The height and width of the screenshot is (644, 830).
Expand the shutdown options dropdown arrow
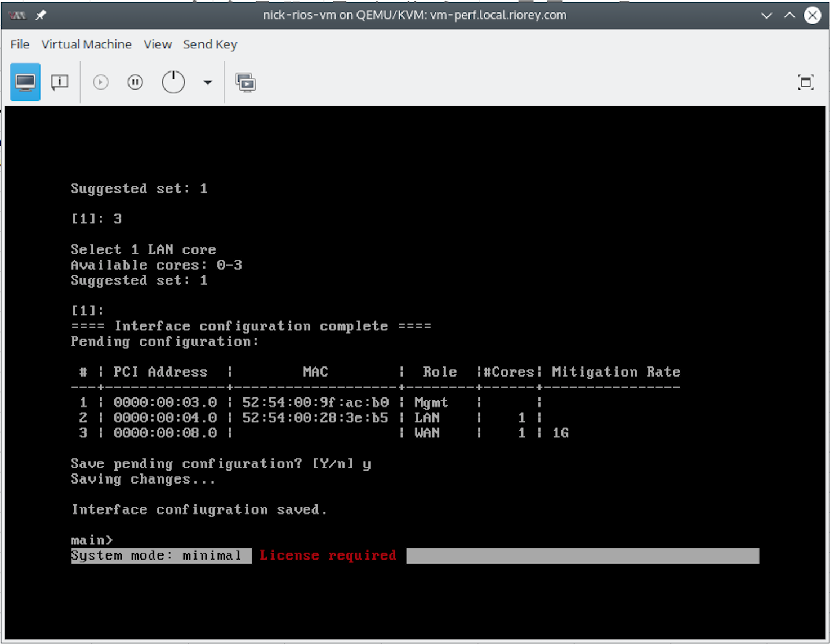pos(208,82)
